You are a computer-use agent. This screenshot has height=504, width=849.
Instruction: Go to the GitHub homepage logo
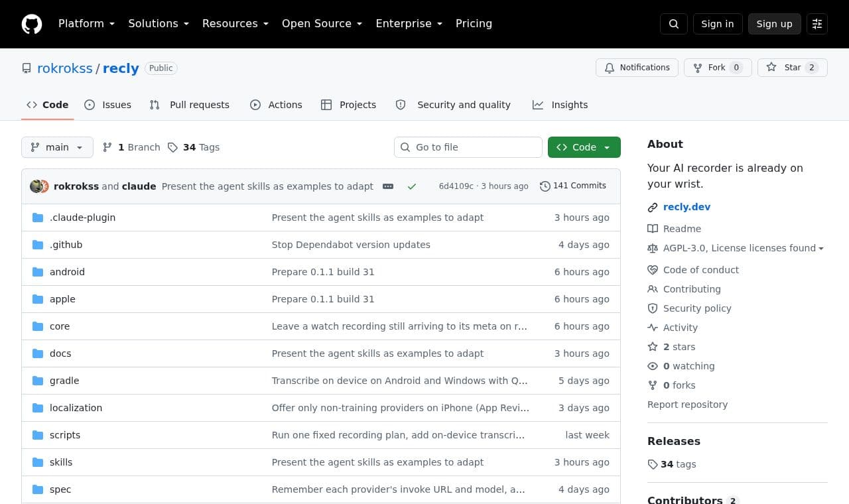point(32,24)
